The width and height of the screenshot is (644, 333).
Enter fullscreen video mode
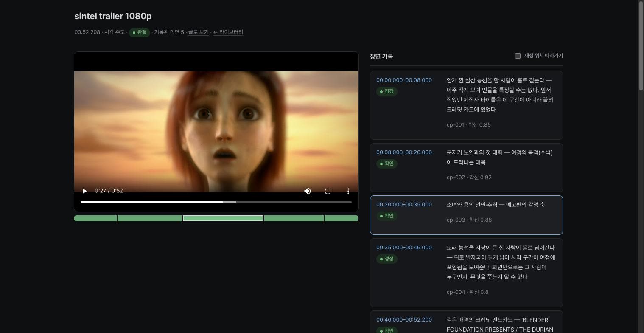point(328,191)
